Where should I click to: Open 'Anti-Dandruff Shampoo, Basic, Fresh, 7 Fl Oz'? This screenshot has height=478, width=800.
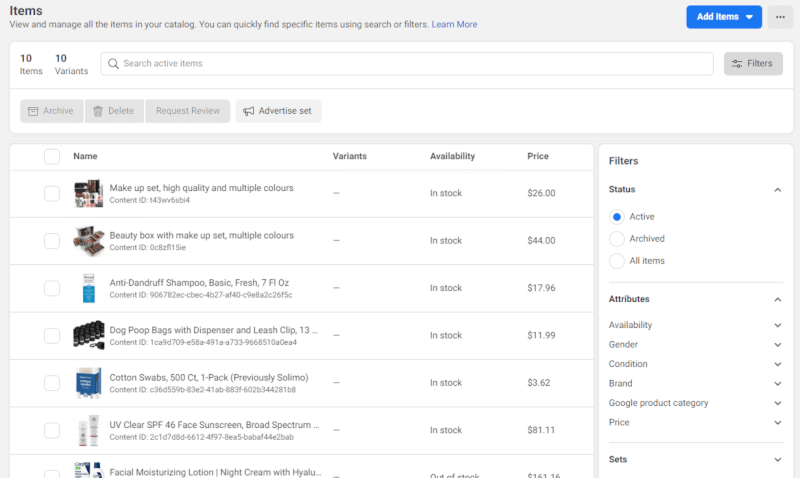click(199, 283)
